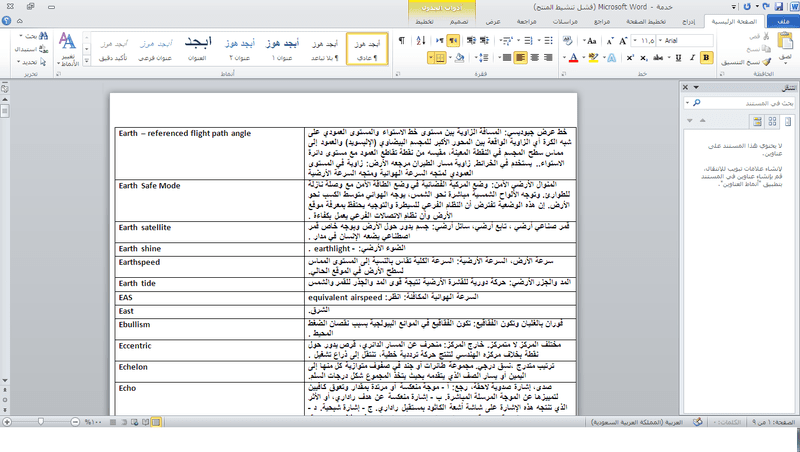Browse pages thumbnails tab in the navigation pane
The image size is (800, 452).
pos(772,121)
